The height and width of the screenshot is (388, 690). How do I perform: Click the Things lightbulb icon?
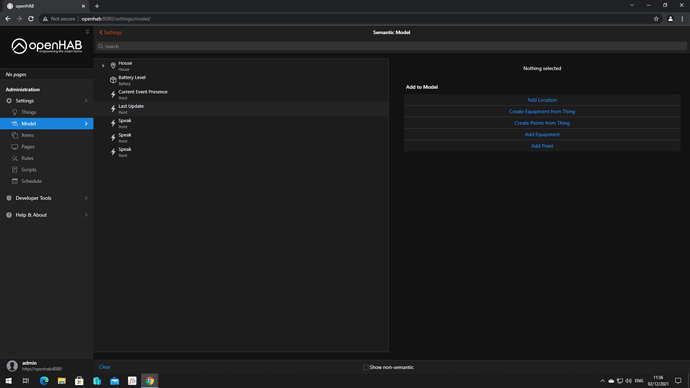[15, 112]
